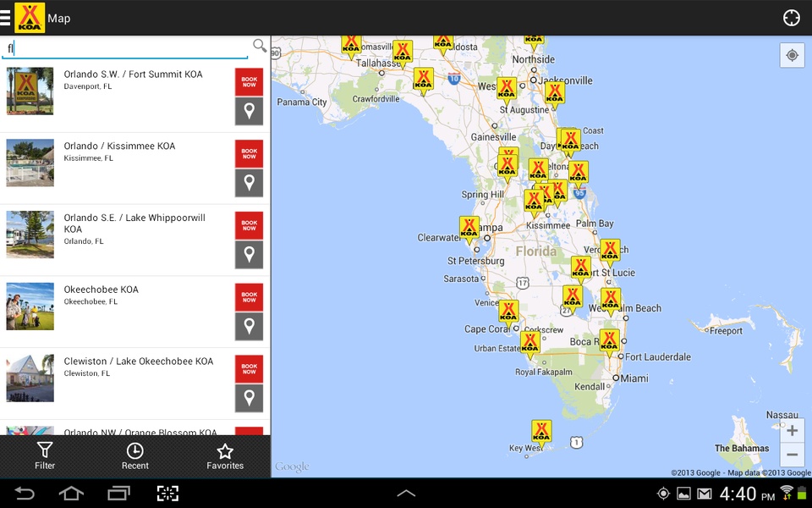Book now at Orlando / Kissimmee KOA
The width and height of the screenshot is (812, 508).
point(249,153)
